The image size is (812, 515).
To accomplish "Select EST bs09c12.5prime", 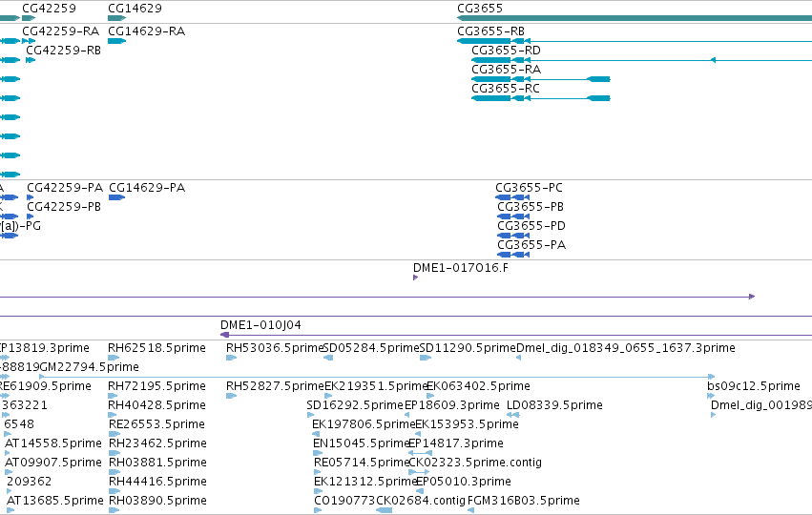I will [754, 386].
